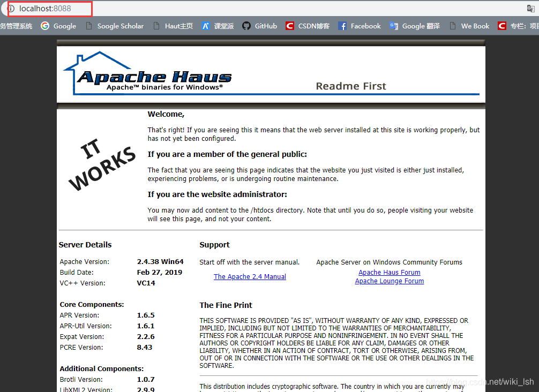Image resolution: width=539 pixels, height=392 pixels.
Task: Click the Additional Components heading
Action: pos(102,368)
